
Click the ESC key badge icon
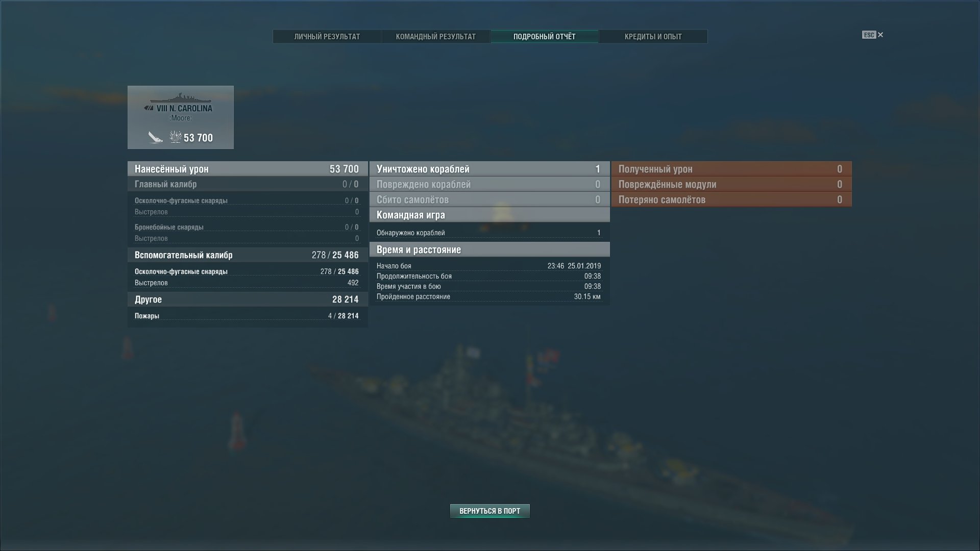(x=869, y=35)
